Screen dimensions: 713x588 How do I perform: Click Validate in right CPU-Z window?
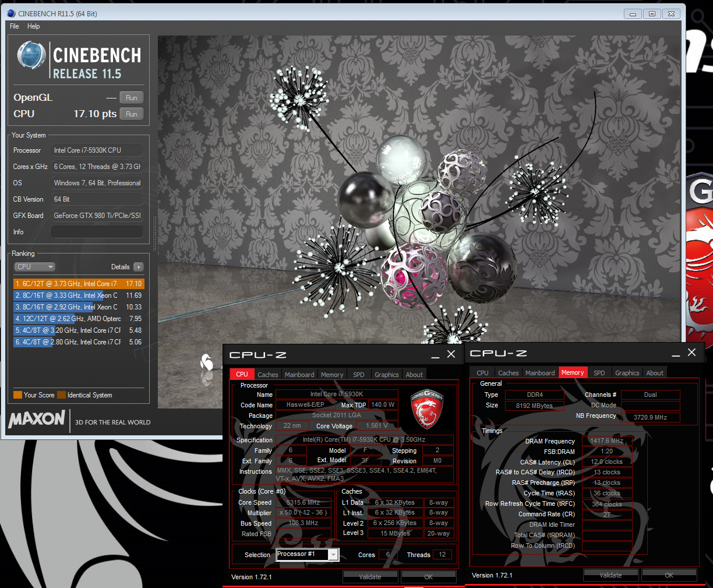coord(610,575)
